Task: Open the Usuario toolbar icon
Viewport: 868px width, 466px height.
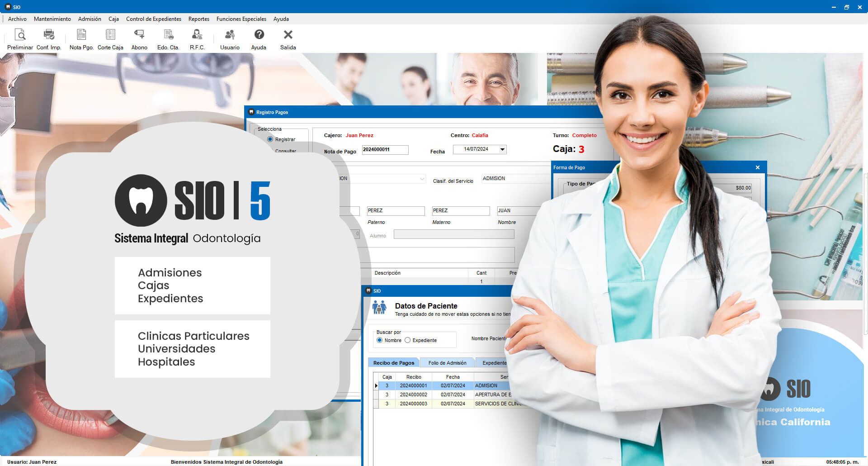Action: coord(230,39)
